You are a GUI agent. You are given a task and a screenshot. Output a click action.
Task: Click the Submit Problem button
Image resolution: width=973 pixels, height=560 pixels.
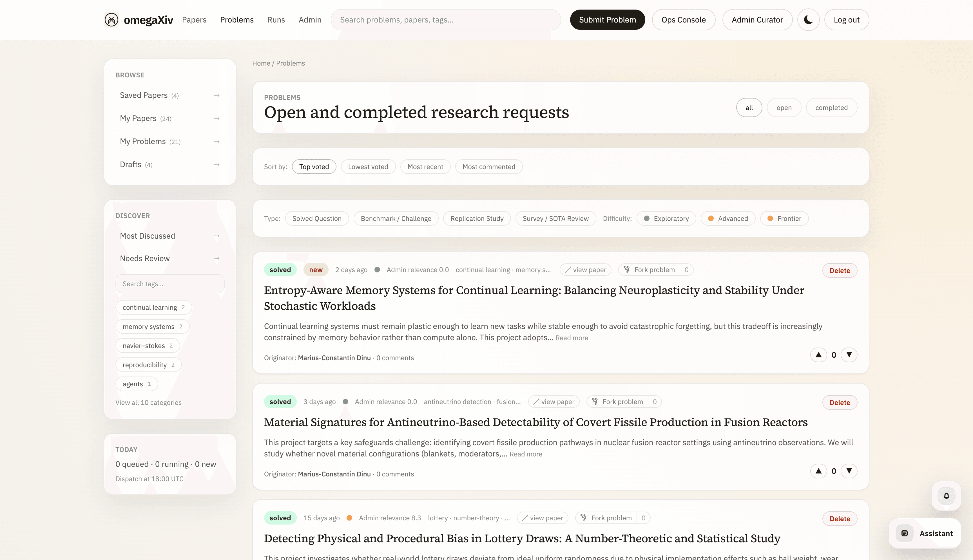click(607, 20)
